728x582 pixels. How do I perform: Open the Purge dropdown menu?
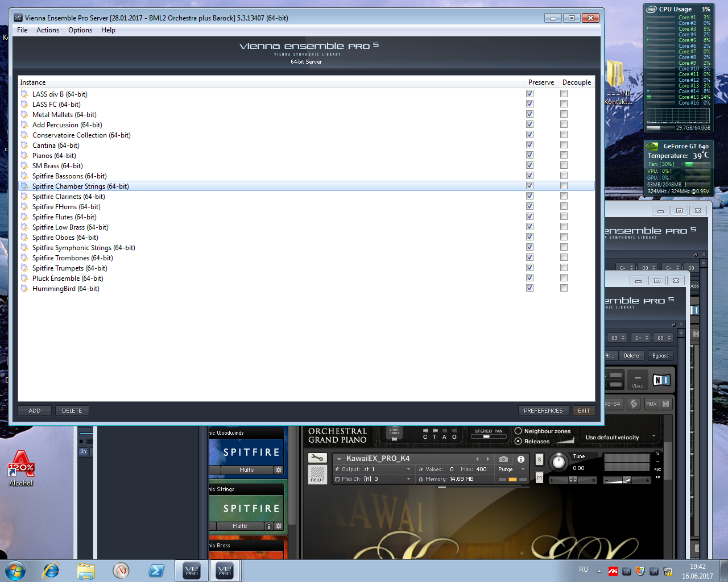coord(511,469)
